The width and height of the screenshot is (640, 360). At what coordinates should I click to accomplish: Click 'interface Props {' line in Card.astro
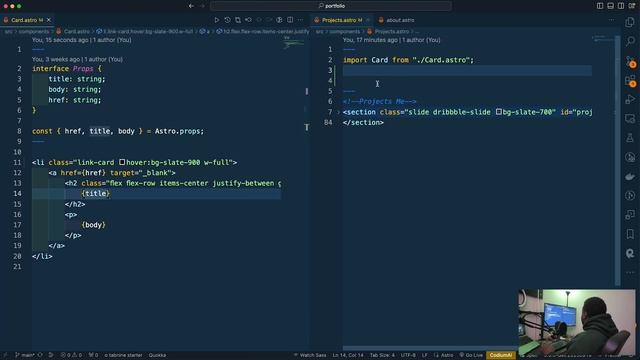pos(67,69)
